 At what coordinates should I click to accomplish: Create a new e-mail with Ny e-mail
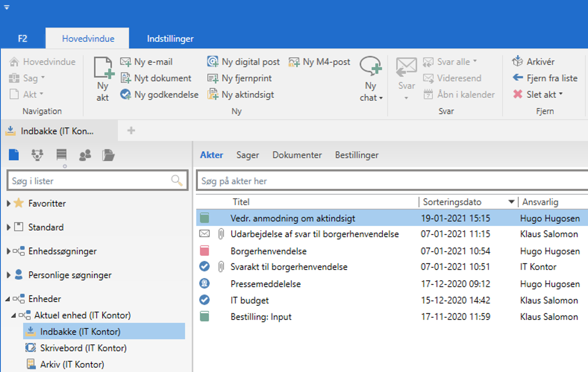146,62
